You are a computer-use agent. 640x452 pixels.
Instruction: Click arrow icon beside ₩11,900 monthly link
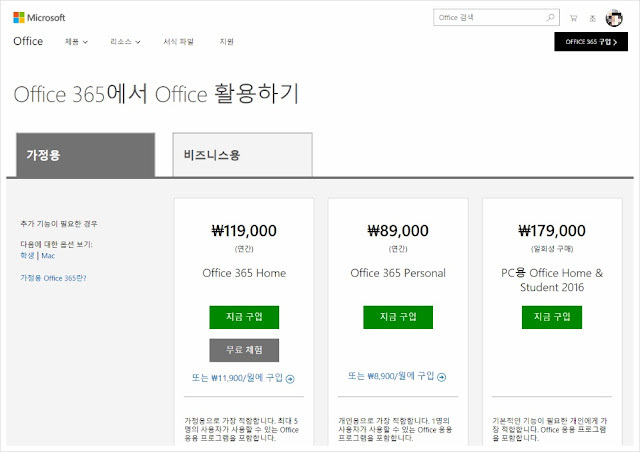pyautogui.click(x=290, y=379)
